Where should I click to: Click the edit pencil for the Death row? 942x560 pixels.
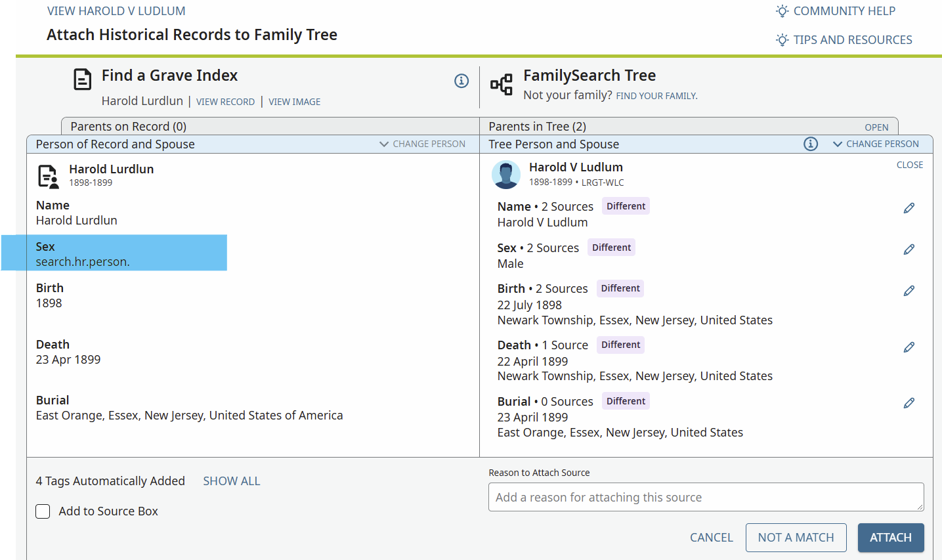[x=909, y=347]
